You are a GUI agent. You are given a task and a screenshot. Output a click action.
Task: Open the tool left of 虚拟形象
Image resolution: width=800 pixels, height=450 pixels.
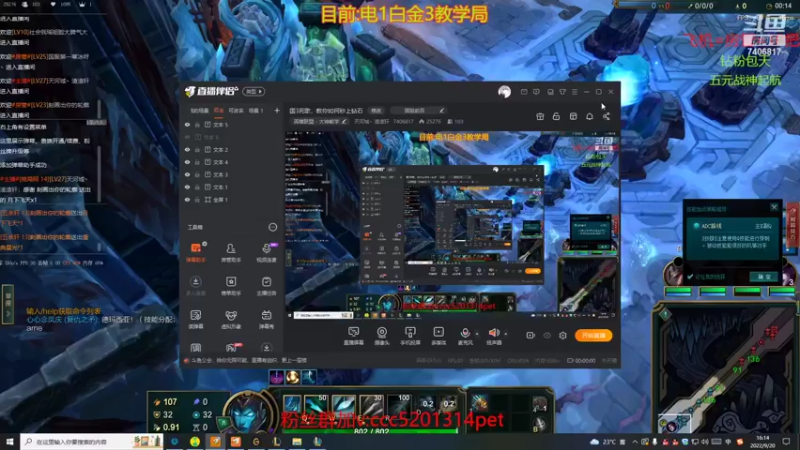(196, 319)
